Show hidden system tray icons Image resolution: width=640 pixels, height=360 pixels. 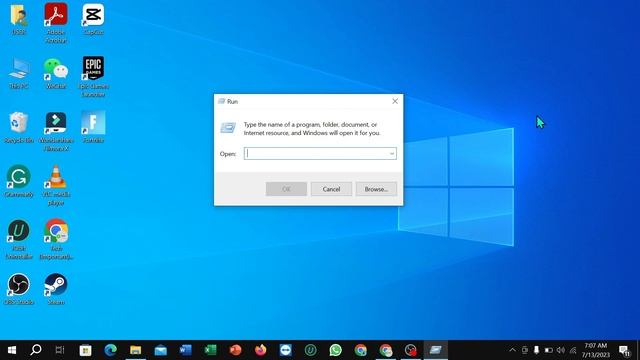513,350
